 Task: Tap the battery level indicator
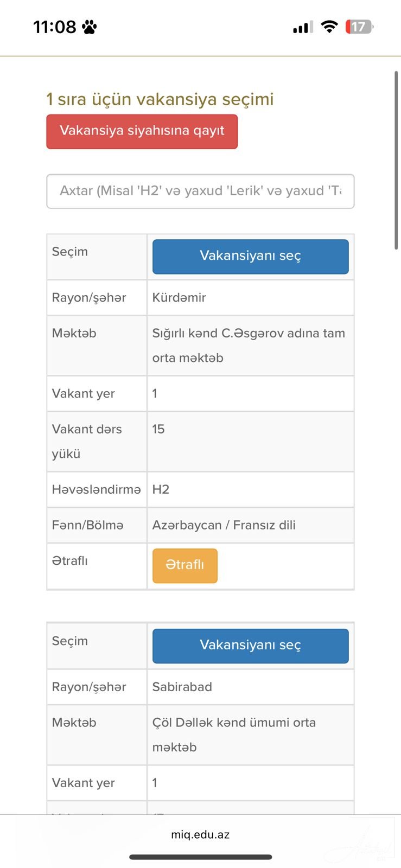click(x=359, y=27)
